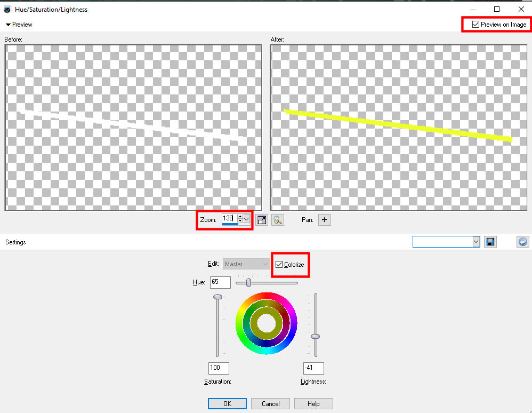This screenshot has width=532, height=413.
Task: Click the Zoom value field
Action: (x=229, y=219)
